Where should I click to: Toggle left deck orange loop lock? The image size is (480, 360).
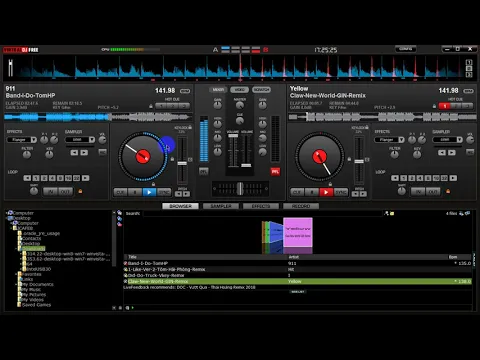click(80, 191)
